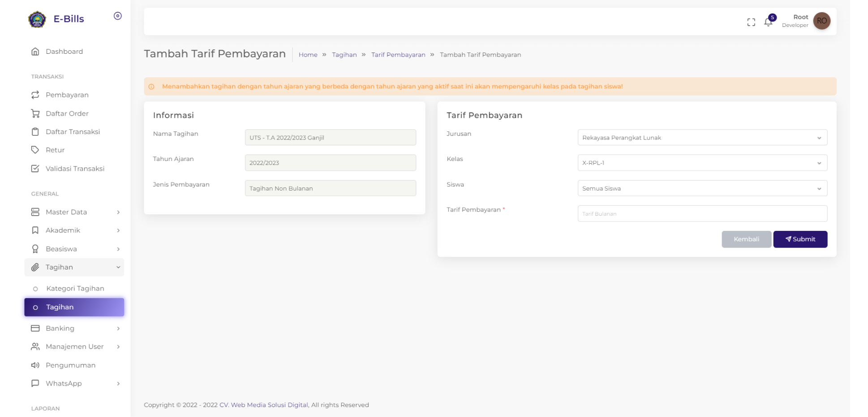This screenshot has width=868, height=417.
Task: Toggle the sidebar collapse radio icon
Action: coord(118,16)
